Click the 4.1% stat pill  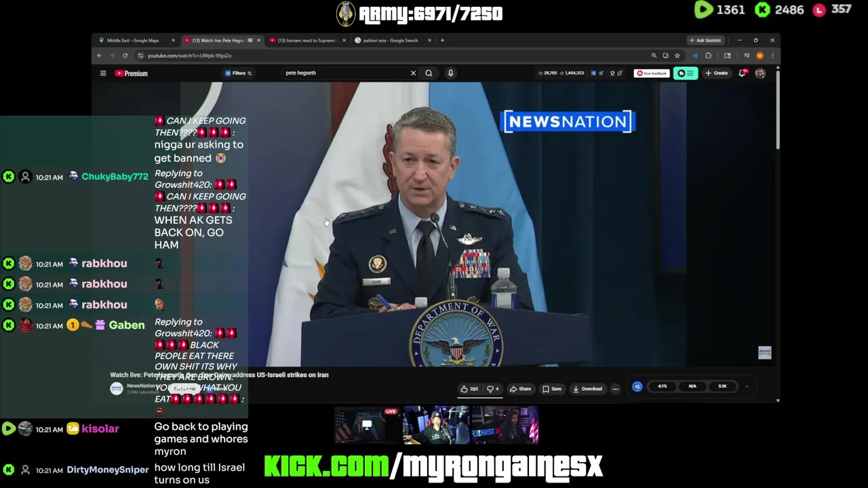pyautogui.click(x=662, y=386)
